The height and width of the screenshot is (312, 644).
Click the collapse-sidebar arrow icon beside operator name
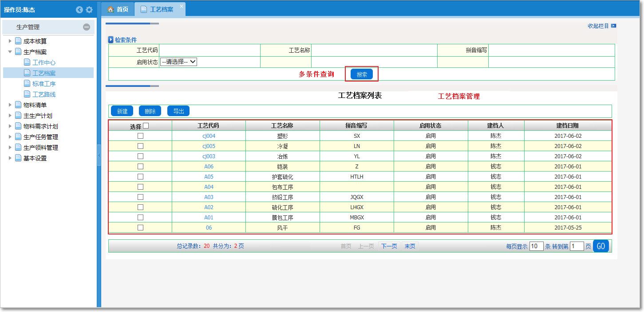click(x=79, y=10)
